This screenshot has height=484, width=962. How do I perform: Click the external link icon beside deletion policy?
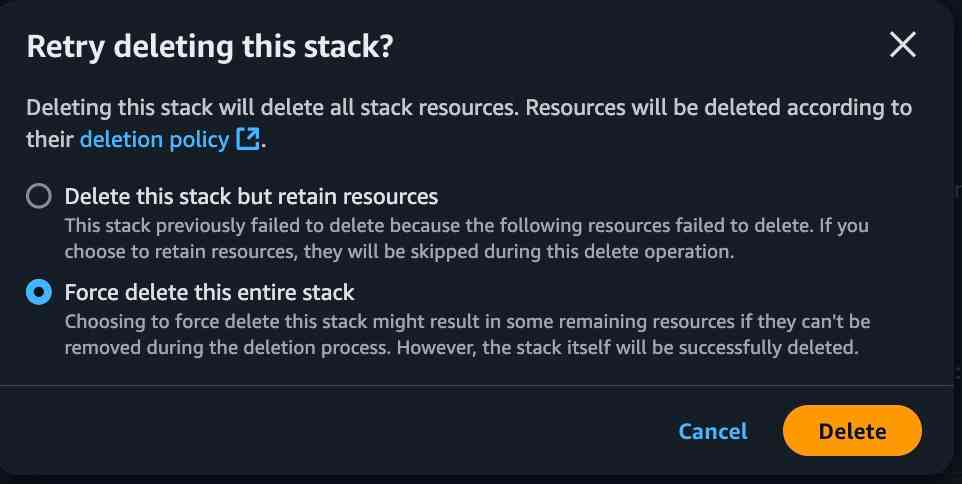click(248, 140)
